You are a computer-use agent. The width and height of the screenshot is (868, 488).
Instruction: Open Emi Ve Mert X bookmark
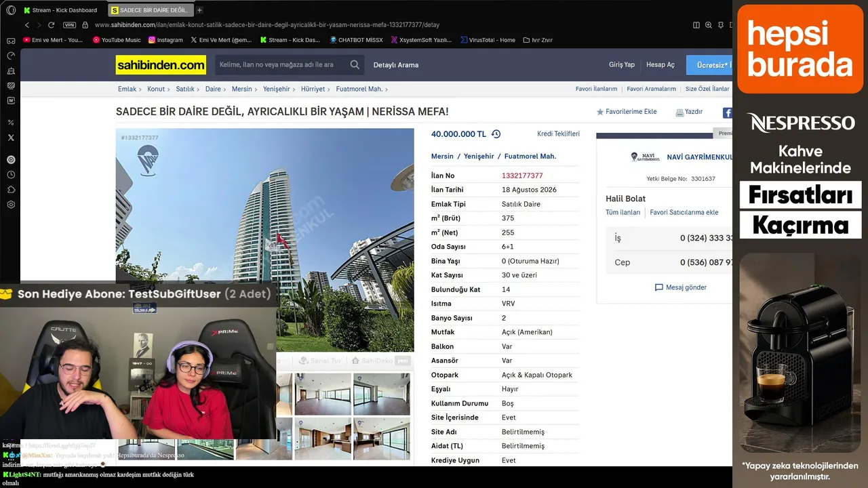[221, 40]
